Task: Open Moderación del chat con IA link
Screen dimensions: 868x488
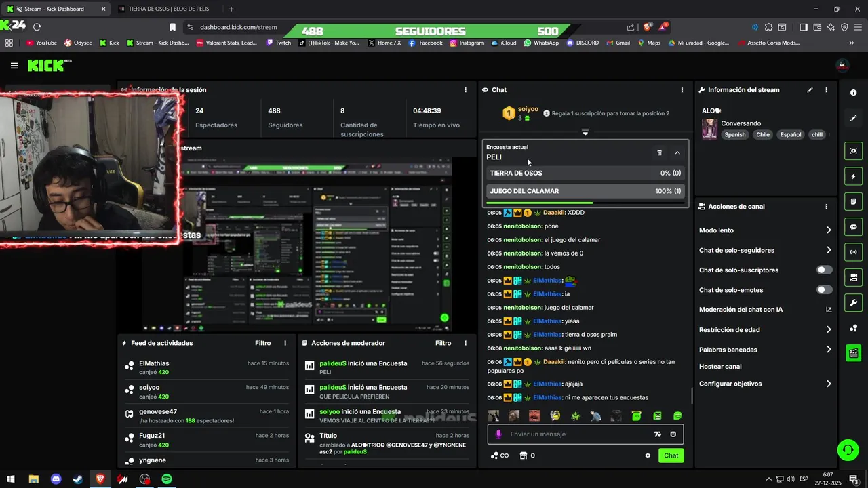Action: click(x=765, y=310)
